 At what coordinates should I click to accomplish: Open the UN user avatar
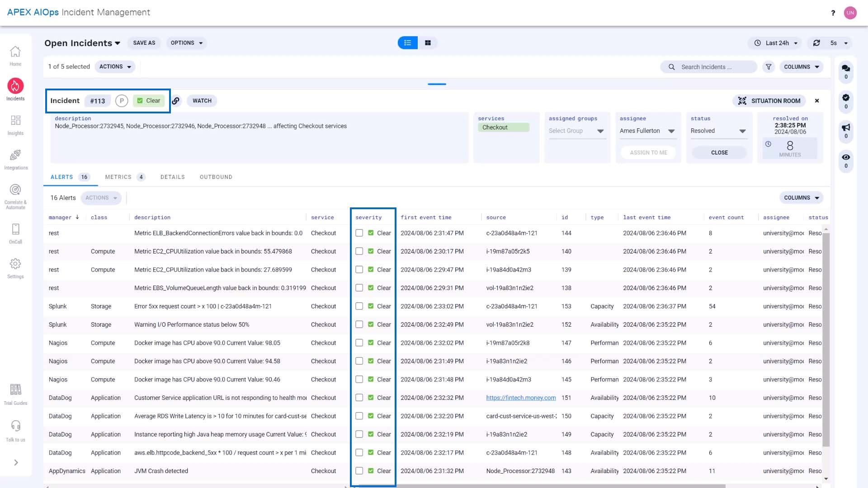(850, 13)
